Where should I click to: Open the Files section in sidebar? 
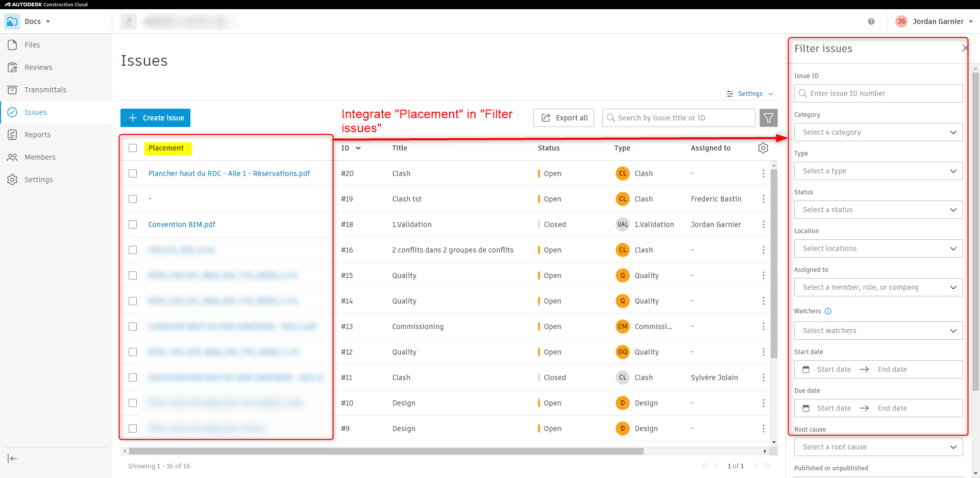(56, 45)
